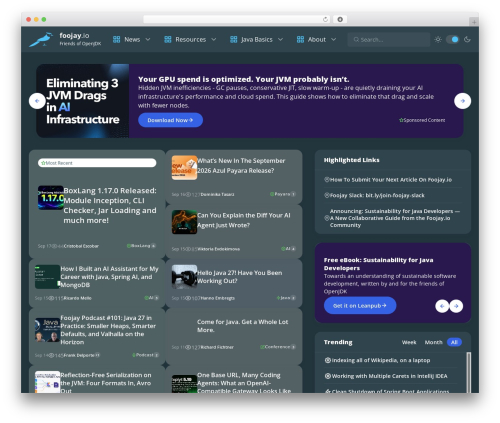Image resolution: width=500 pixels, height=423 pixels.
Task: Click the grid icon beside News
Action: (116, 39)
